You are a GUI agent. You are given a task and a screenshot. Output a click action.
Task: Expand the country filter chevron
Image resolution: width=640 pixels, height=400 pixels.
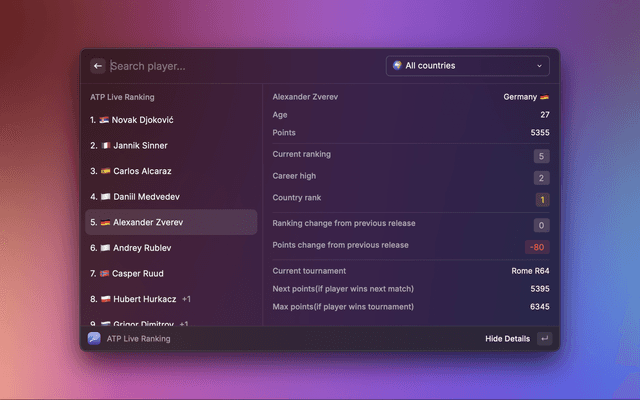click(540, 66)
